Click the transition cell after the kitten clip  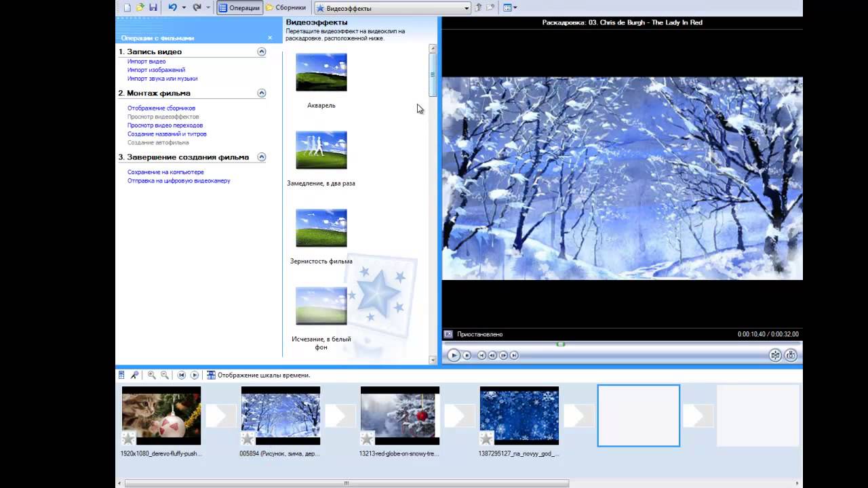tap(221, 416)
